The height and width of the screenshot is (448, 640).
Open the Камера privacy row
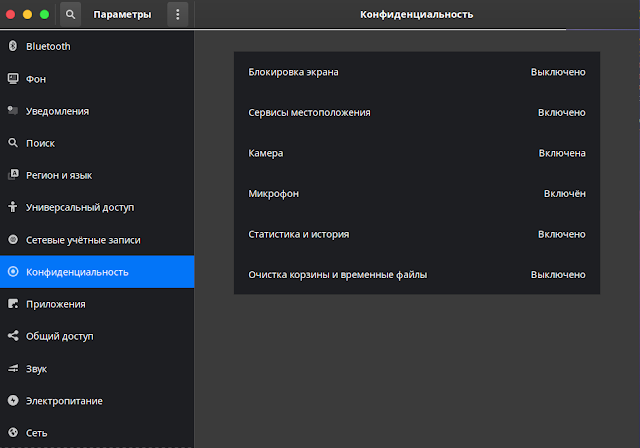pos(417,153)
